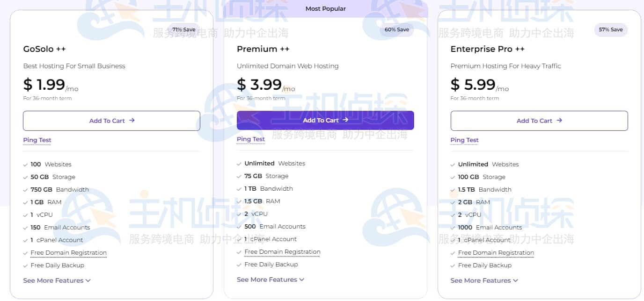This screenshot has height=301, width=644.
Task: Click the arrow icon in Enterprise Pro Add To Cart
Action: [x=559, y=121]
